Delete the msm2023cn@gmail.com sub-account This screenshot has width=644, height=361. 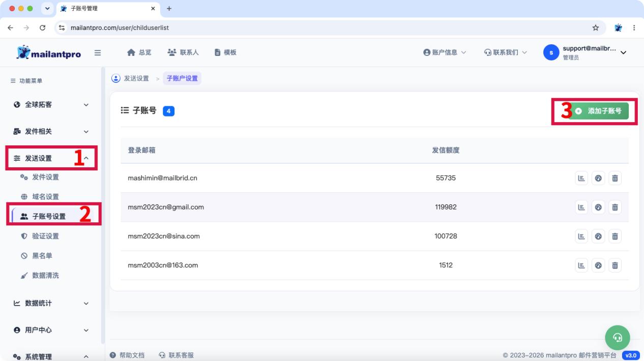(x=615, y=207)
